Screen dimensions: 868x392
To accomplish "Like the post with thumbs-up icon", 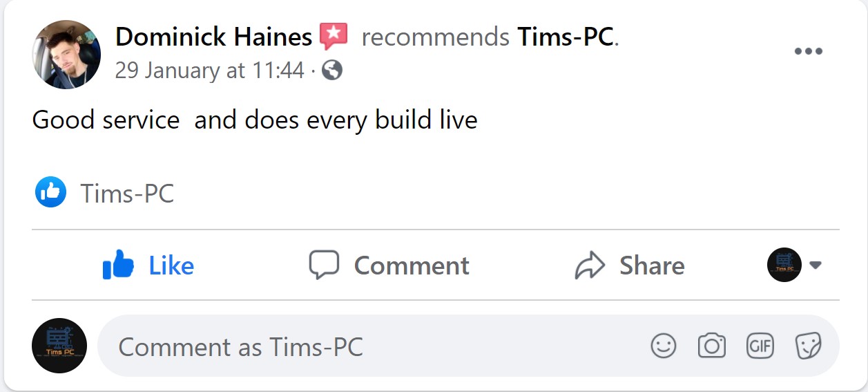I will pos(118,265).
